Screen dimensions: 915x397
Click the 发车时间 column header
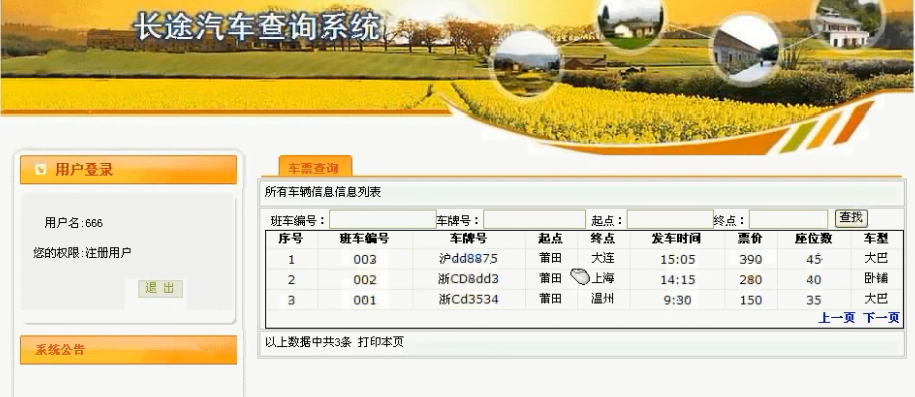676,239
